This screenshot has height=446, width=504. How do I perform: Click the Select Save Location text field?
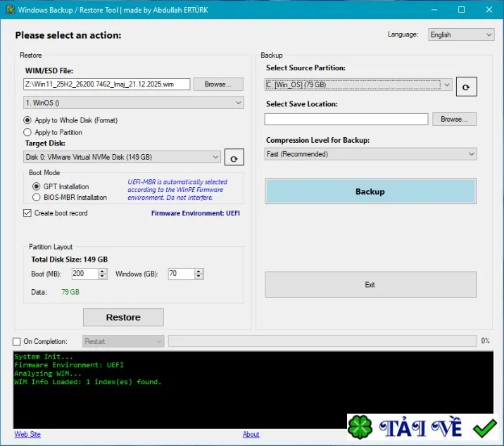tap(346, 119)
